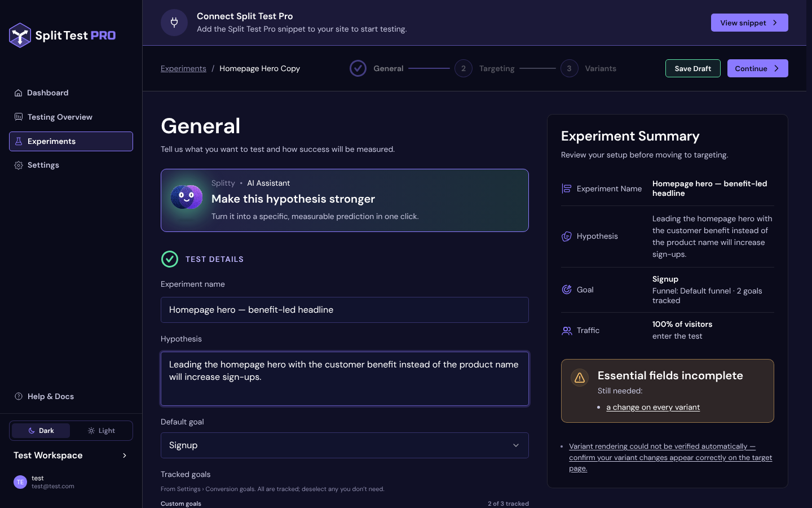Viewport: 812px width, 508px height.
Task: Click the Goal target icon in summary
Action: point(567,290)
